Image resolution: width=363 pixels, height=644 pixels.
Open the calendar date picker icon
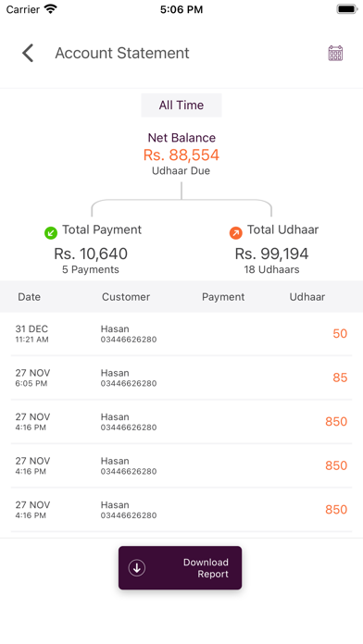point(335,54)
